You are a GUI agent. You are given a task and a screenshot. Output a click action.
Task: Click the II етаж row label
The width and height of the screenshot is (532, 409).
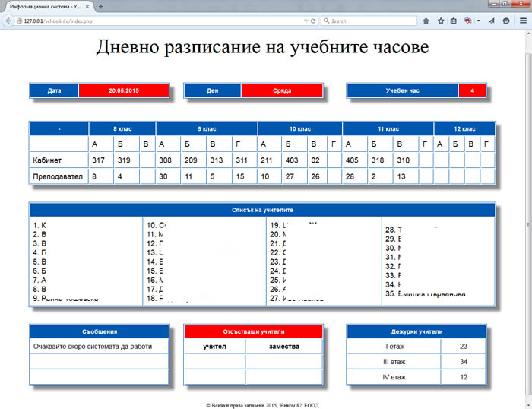(x=394, y=347)
